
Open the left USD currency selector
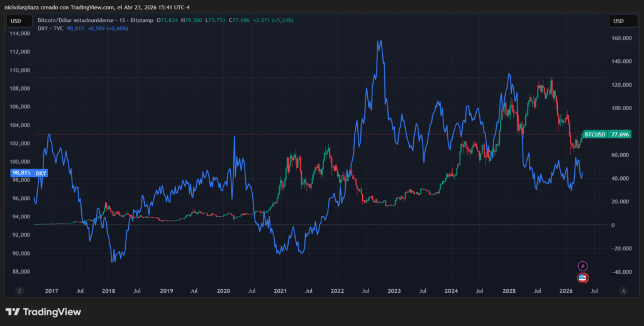coord(19,21)
